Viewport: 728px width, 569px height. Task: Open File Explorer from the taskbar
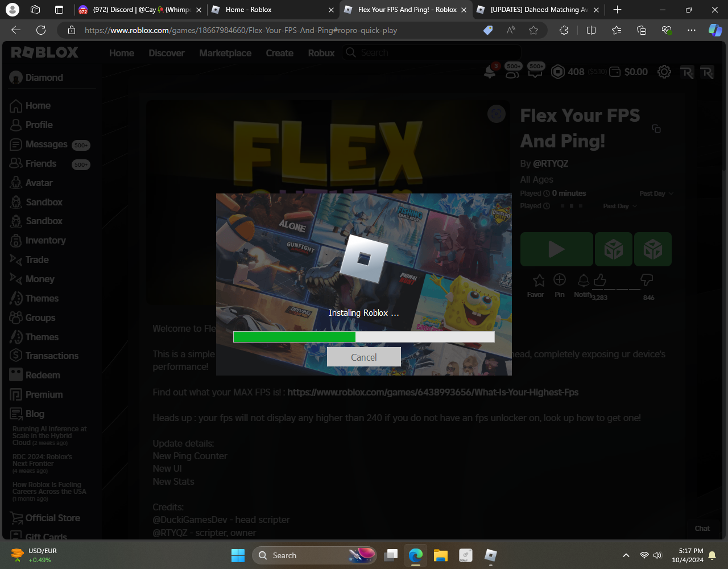click(x=441, y=555)
